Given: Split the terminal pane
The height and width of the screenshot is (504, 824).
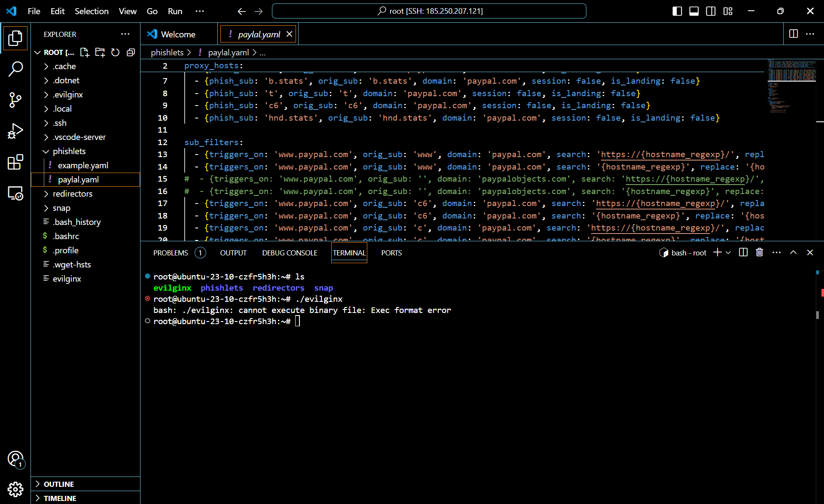Looking at the screenshot, I should pyautogui.click(x=743, y=252).
